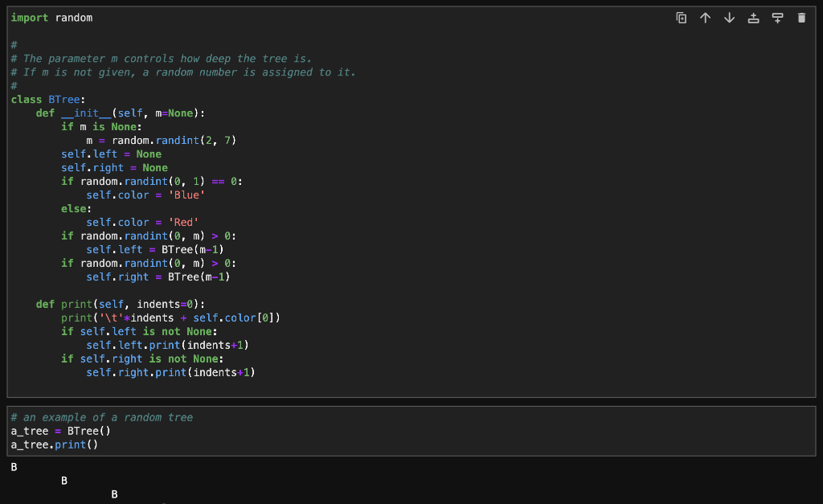The height and width of the screenshot is (504, 823).
Task: Duplicate the current code cell
Action: click(681, 17)
